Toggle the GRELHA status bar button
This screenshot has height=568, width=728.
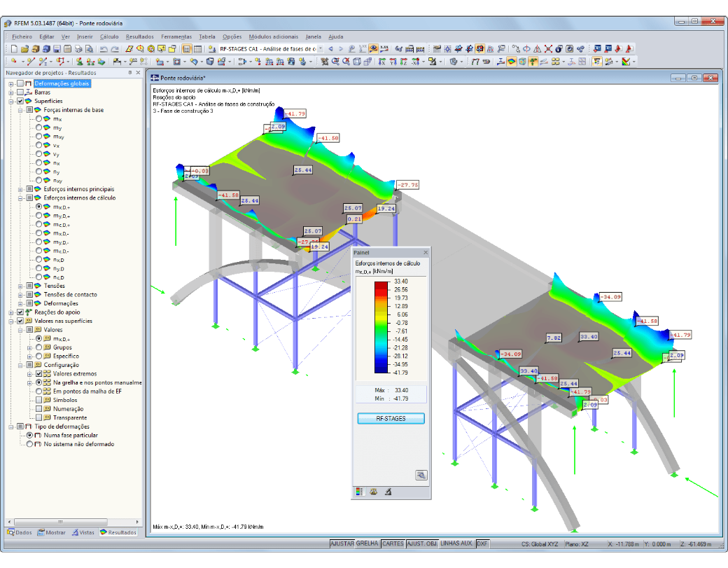coord(367,543)
